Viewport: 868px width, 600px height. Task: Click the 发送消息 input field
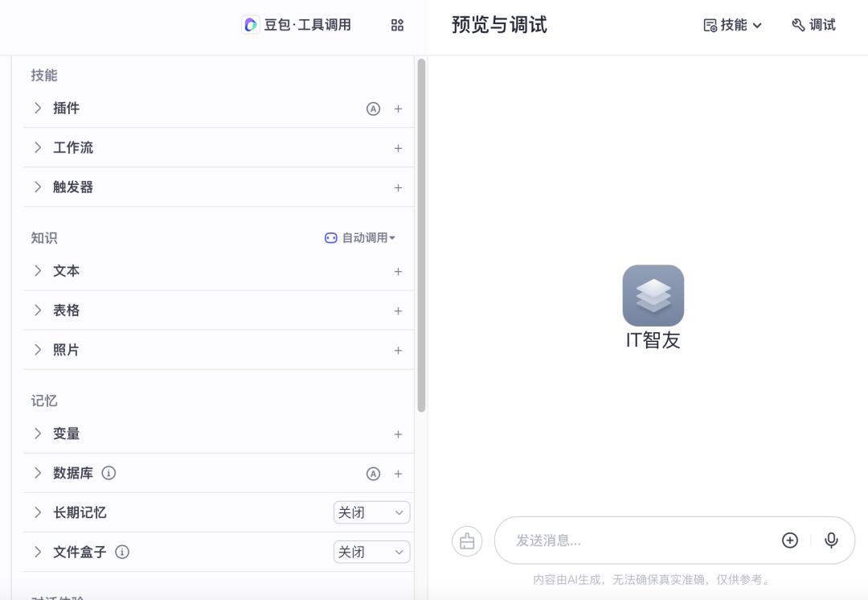click(627, 540)
